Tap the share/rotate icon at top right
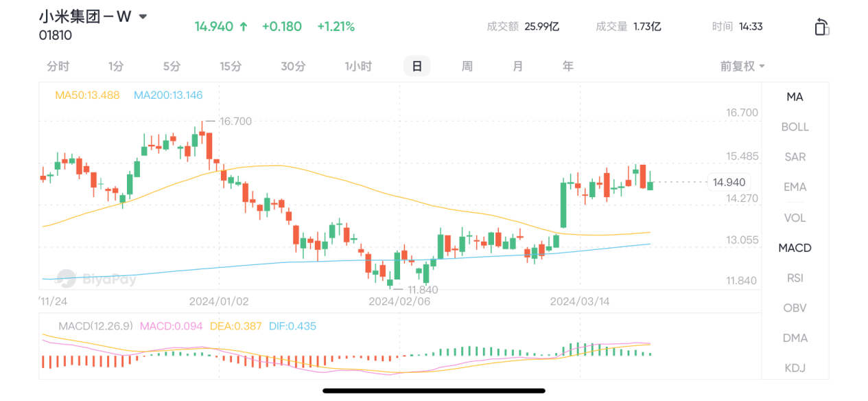The image size is (868, 401). 821,27
